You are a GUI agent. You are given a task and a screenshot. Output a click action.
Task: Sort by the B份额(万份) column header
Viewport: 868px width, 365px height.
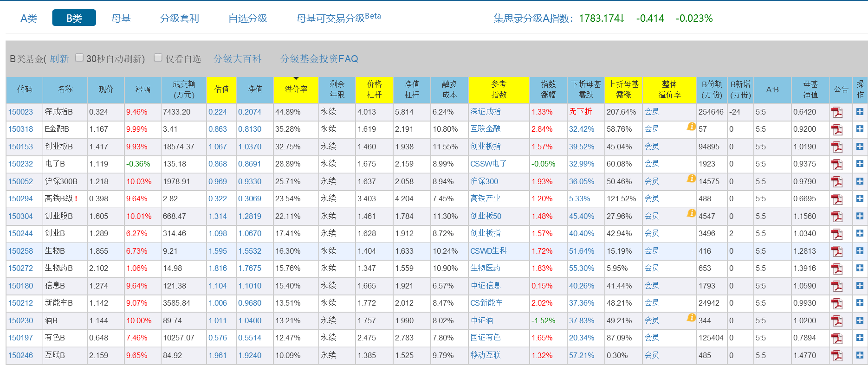point(712,90)
